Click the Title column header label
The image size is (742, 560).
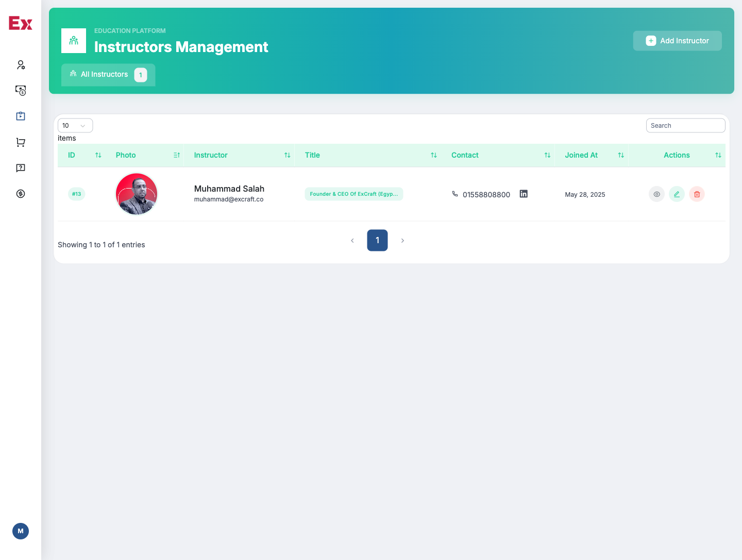[312, 155]
